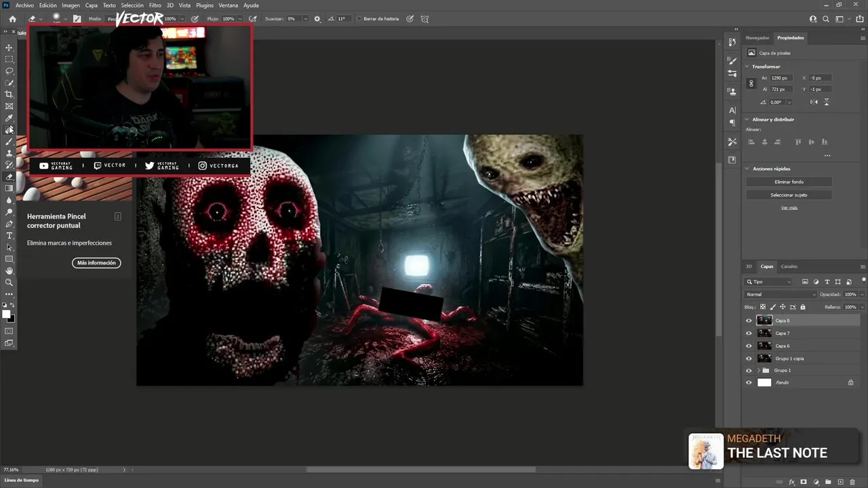Click the Seleccionar sujeto button
Viewport: 868px width, 488px height.
click(x=789, y=195)
